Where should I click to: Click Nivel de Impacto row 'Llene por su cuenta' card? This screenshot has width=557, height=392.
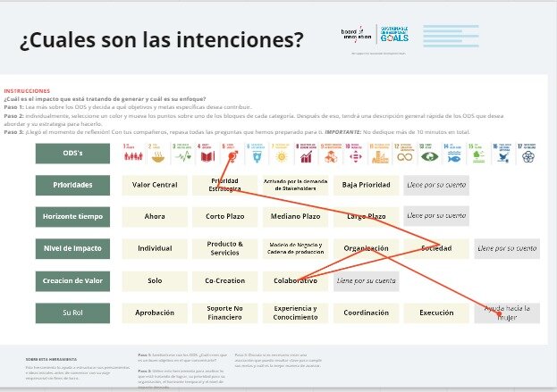click(507, 248)
